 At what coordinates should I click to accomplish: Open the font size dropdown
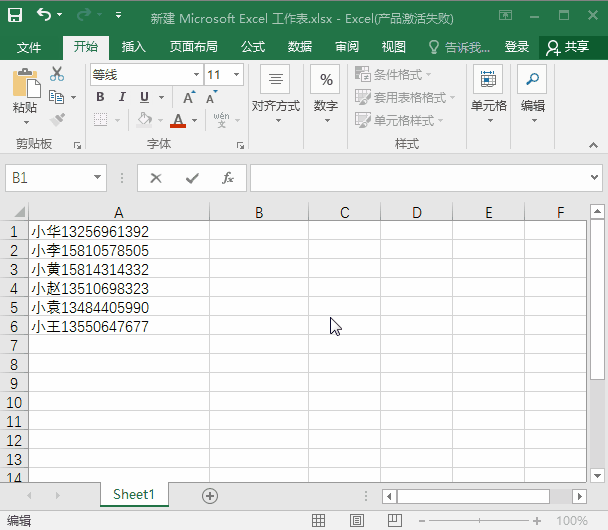237,75
